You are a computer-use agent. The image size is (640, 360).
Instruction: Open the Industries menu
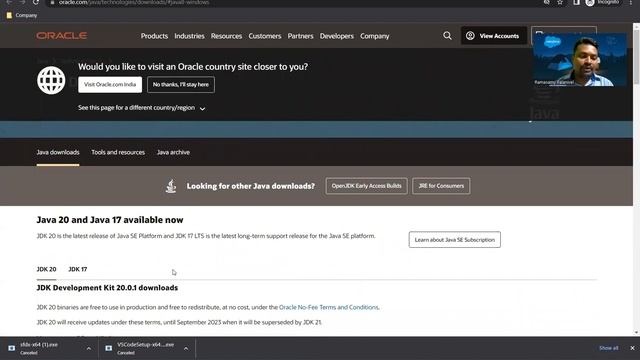pos(189,36)
